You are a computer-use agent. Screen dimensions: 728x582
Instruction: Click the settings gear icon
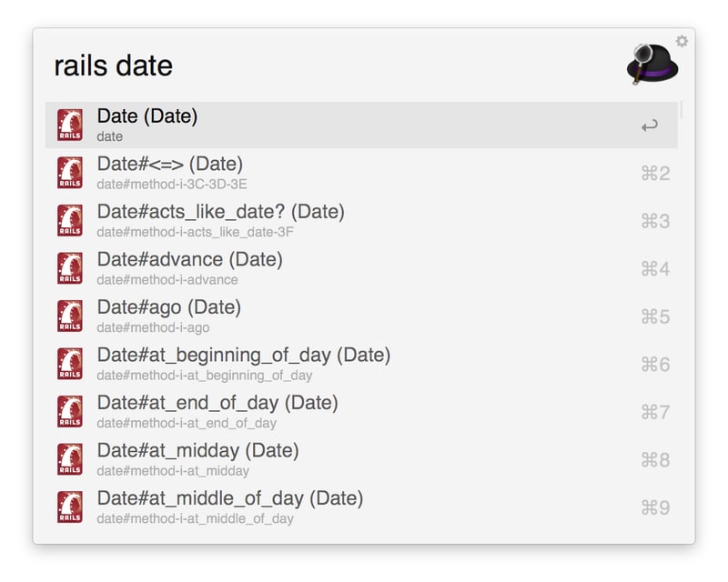pos(682,40)
